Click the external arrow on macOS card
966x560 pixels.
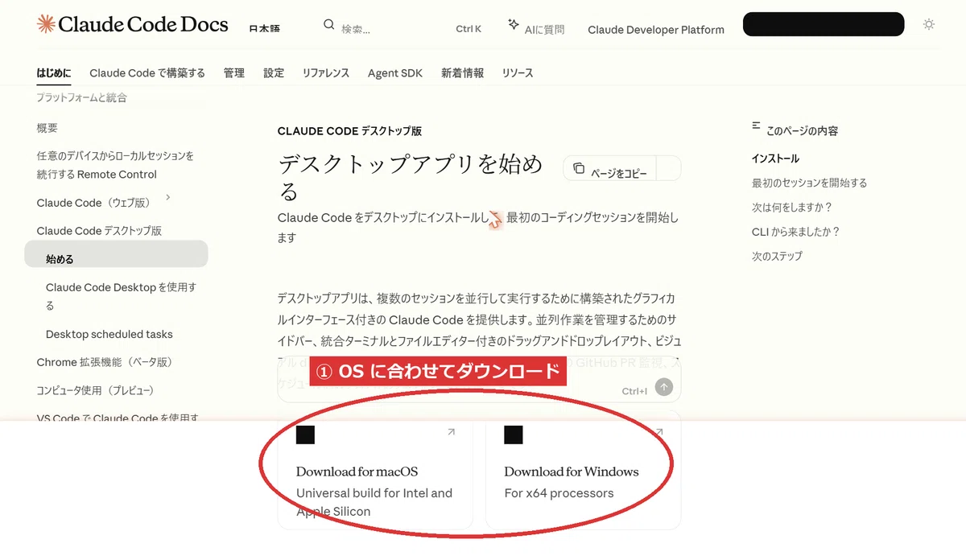point(451,433)
